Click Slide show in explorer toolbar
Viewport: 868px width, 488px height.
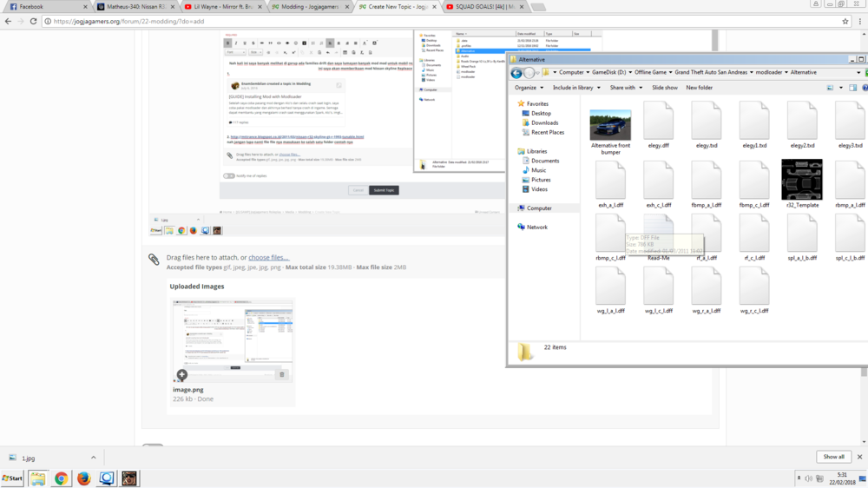pos(664,88)
